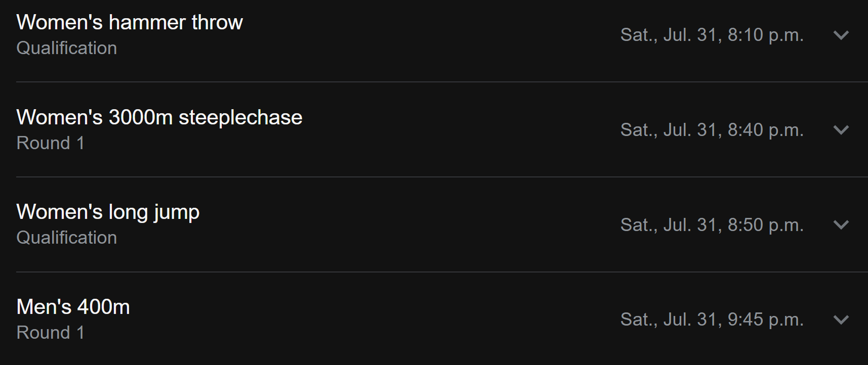Click the 8:40 p.m. start time
The image size is (868, 365).
tap(765, 130)
